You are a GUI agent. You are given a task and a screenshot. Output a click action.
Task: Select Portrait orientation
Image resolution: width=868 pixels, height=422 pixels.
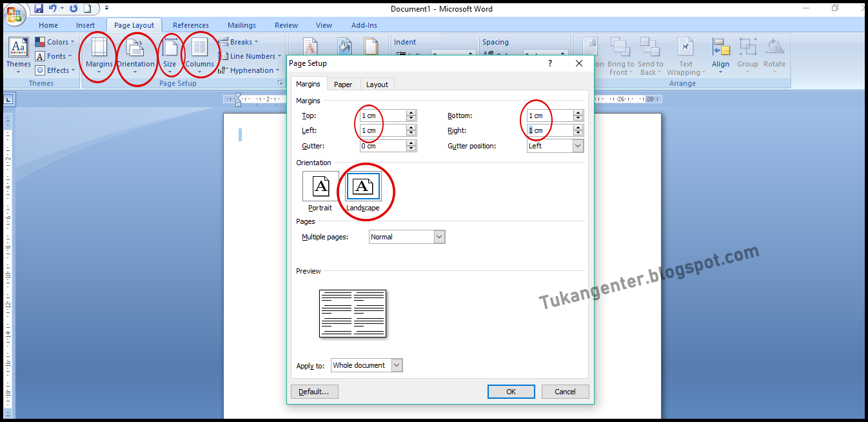coord(321,192)
